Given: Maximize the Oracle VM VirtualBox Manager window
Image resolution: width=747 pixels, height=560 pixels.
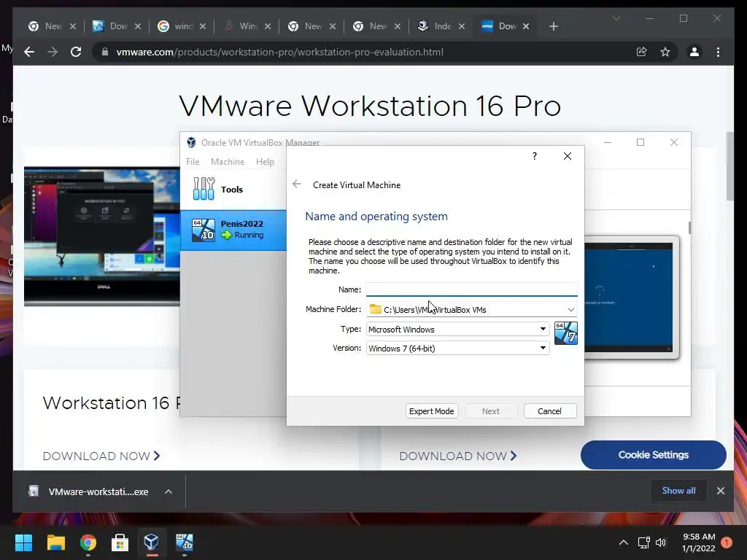Looking at the screenshot, I should coord(640,142).
